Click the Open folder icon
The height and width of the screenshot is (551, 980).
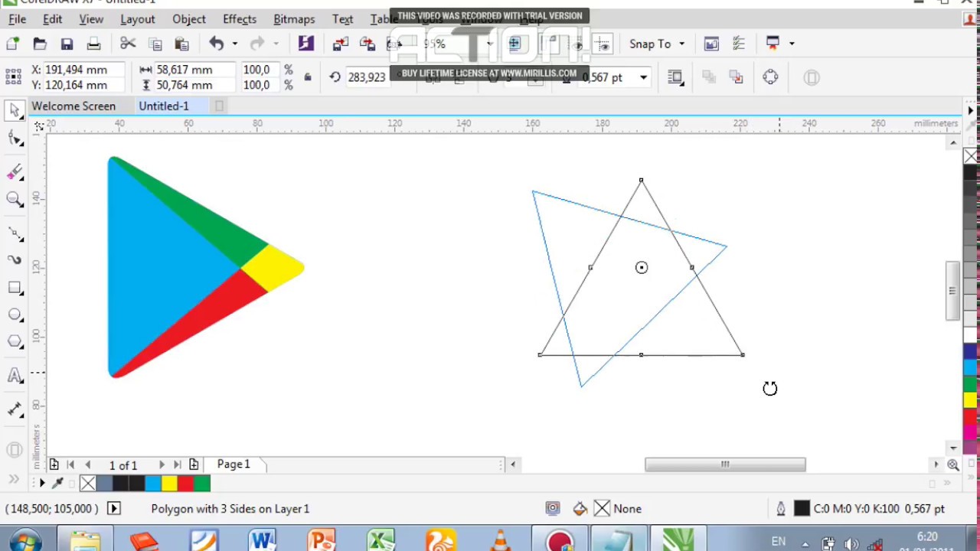click(40, 44)
